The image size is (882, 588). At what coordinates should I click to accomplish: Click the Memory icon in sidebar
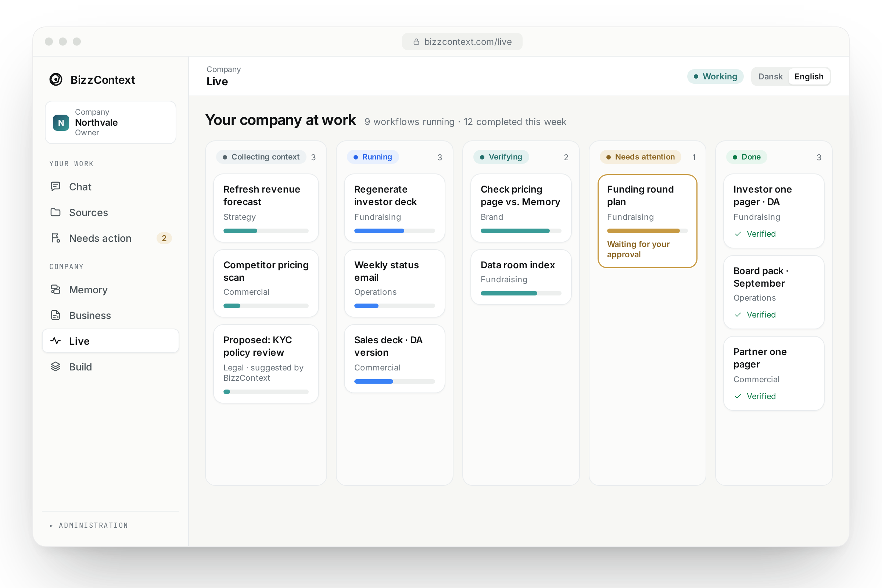click(55, 290)
